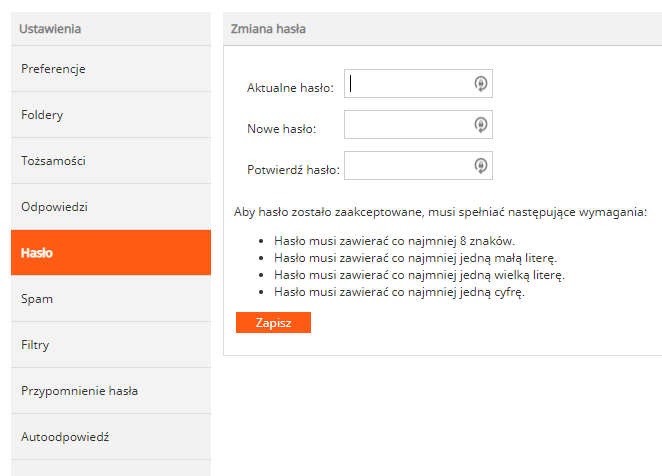Screen dimensions: 662x476
Task: Go to Przypomnienie hasła section
Action: coord(111,391)
